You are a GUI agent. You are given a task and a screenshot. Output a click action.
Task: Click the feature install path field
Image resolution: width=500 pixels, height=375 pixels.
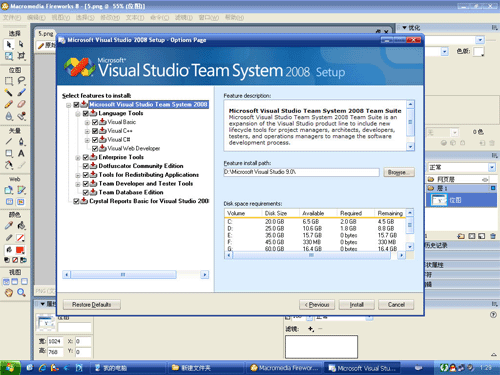301,172
